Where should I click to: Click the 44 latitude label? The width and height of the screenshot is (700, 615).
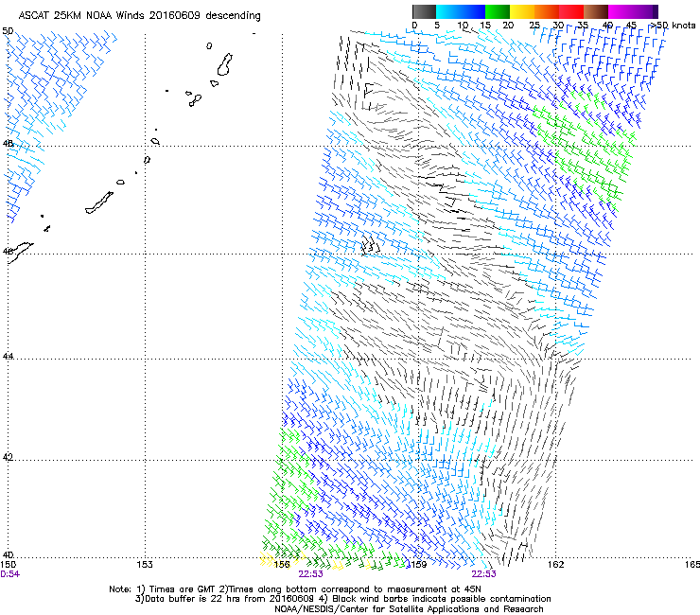point(8,357)
